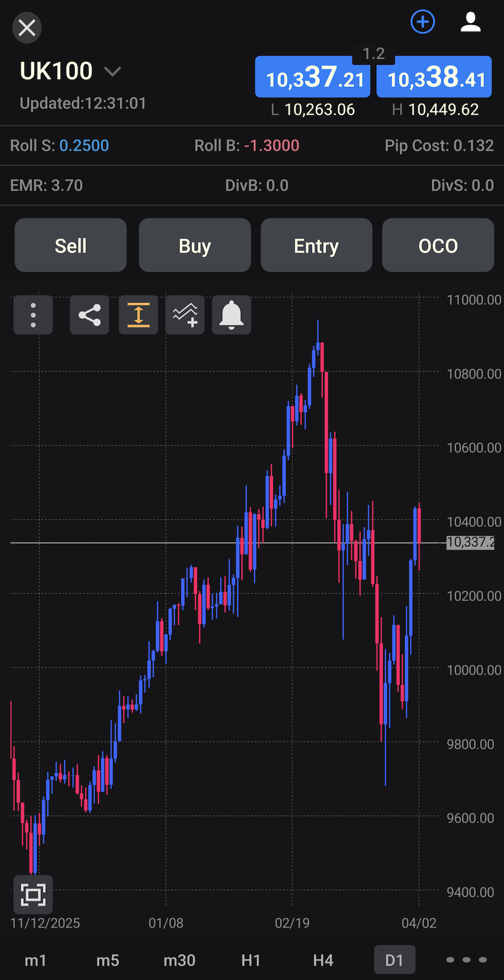Dismiss the chart with the X button

(27, 28)
